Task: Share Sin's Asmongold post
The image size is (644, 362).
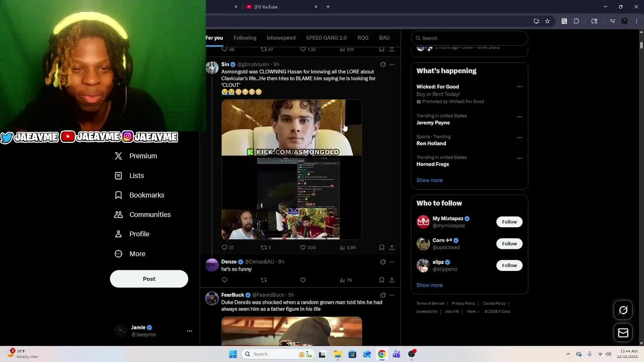Action: coord(392,247)
